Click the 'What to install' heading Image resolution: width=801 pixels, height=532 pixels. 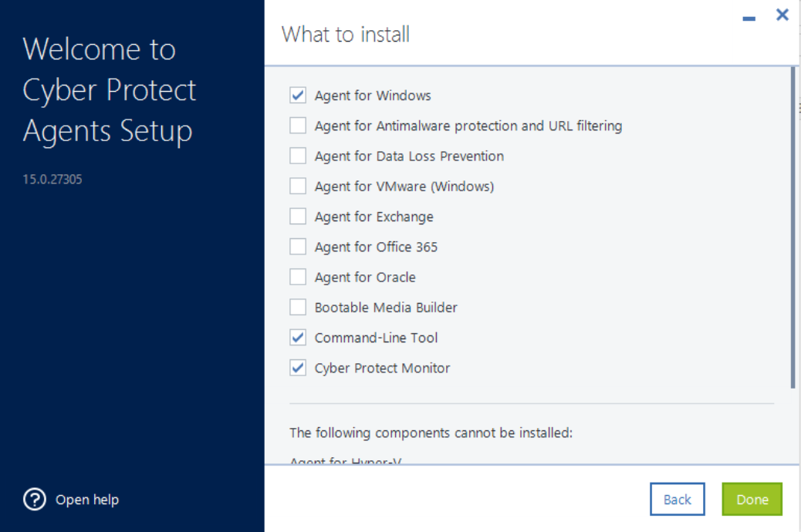(346, 35)
